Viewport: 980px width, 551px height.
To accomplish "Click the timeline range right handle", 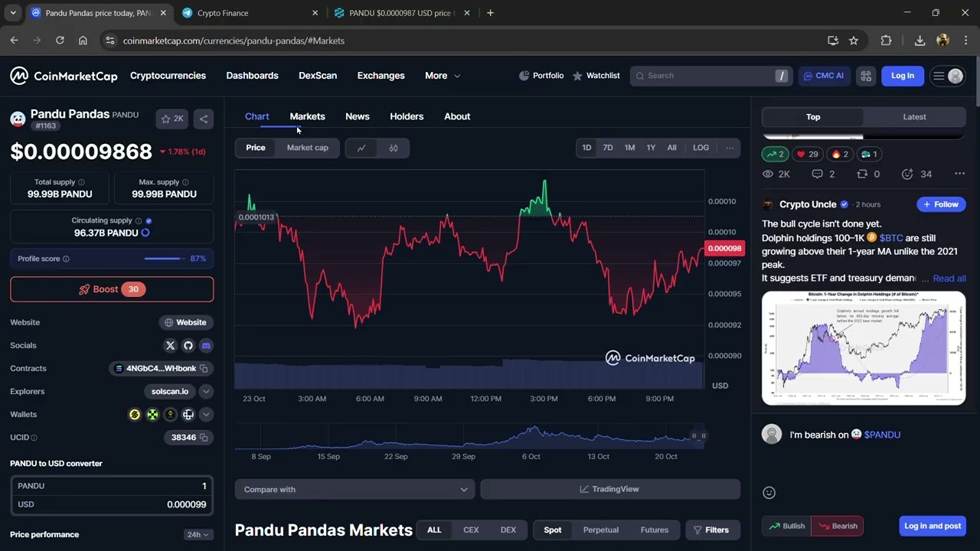I will pos(704,435).
